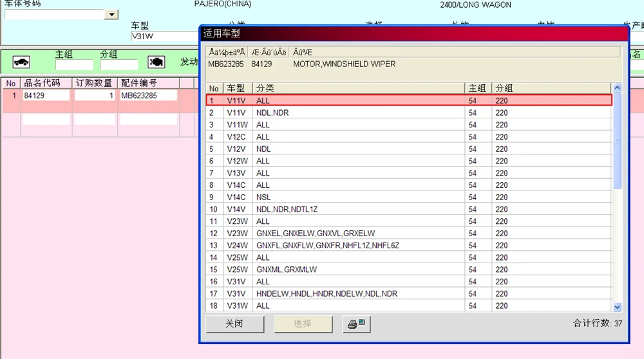Click the 订购数量 column header

point(95,83)
